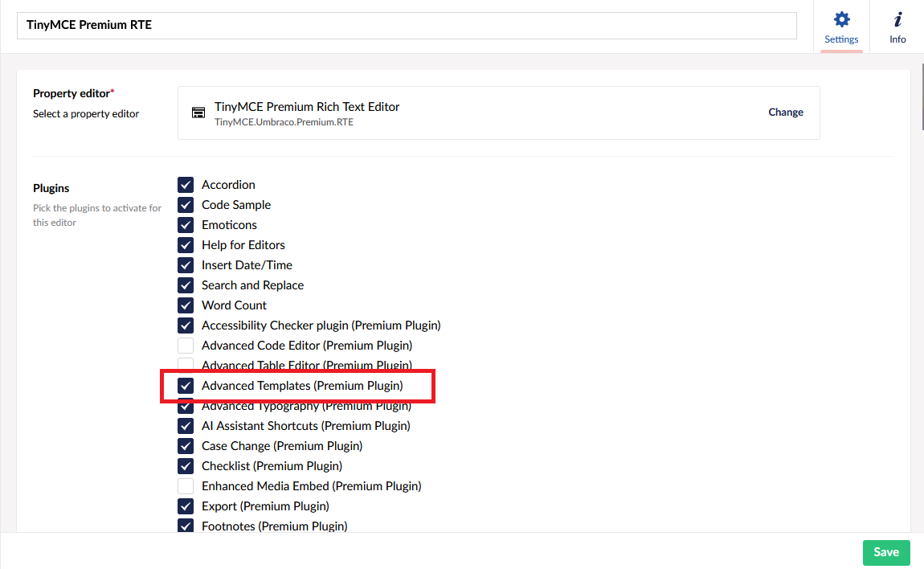
Task: Click the TinyMCE.Umbraco.Premium.RTE alias text
Action: pyautogui.click(x=284, y=122)
